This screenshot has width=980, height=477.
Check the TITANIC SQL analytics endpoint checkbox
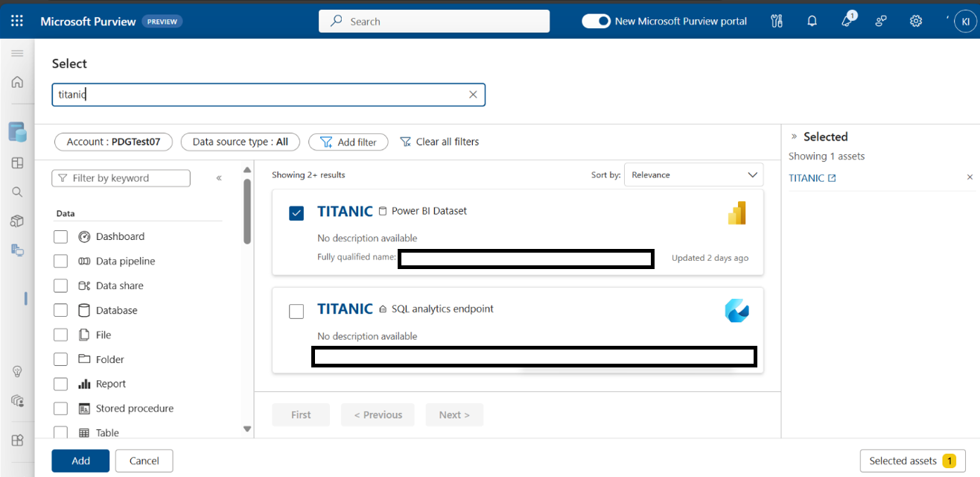(296, 312)
